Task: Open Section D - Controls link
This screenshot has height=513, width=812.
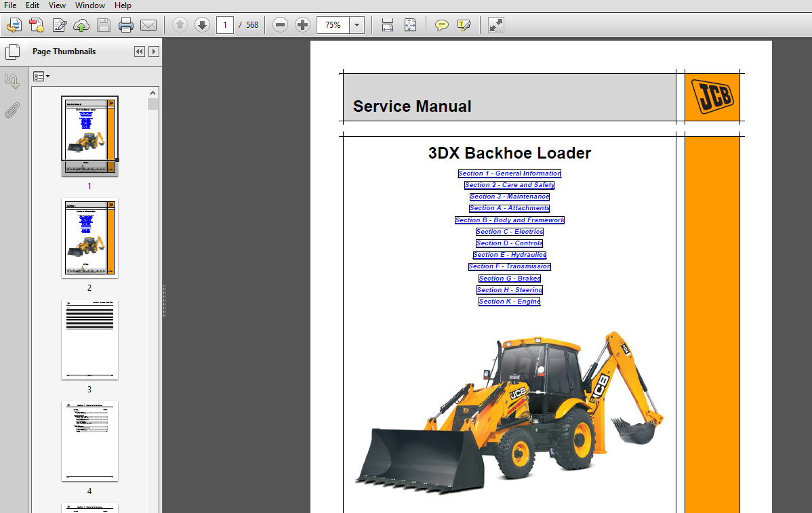Action: pyautogui.click(x=510, y=243)
